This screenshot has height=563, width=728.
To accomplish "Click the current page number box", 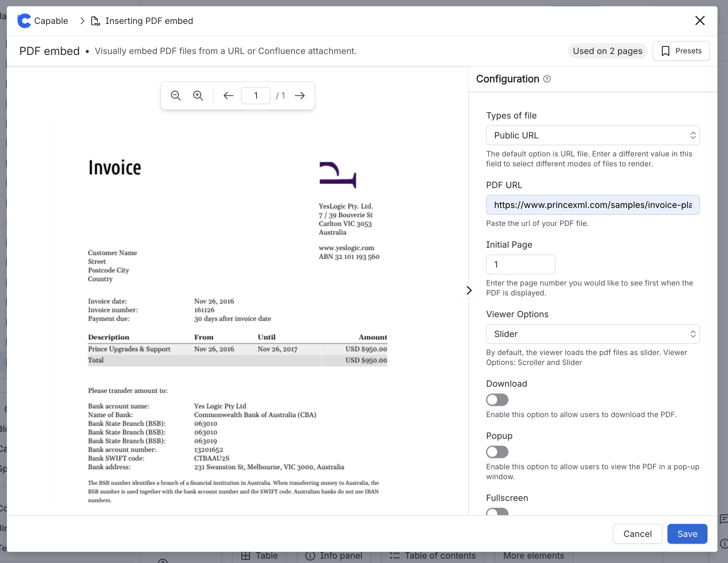I will coord(256,96).
